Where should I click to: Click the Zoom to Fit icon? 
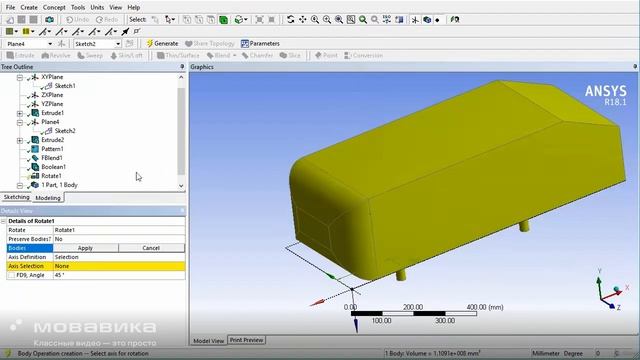[339, 20]
